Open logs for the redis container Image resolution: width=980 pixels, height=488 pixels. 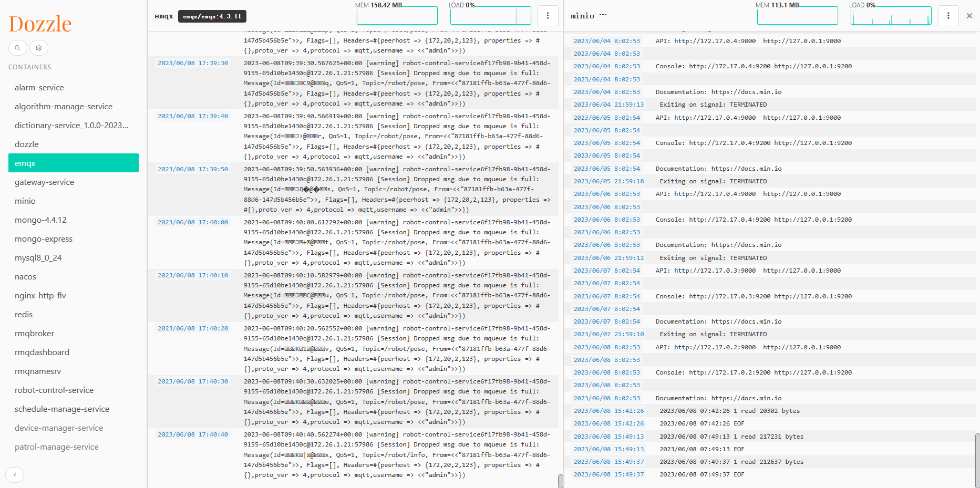click(23, 314)
